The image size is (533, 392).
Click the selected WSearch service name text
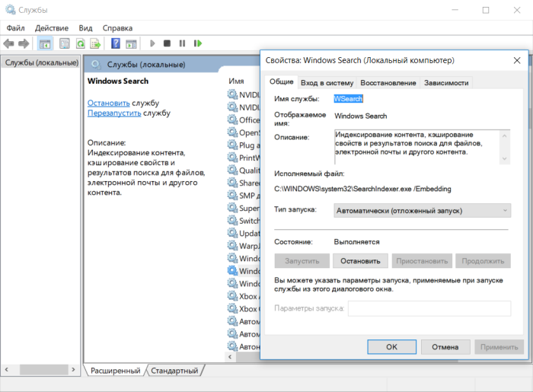tap(348, 98)
